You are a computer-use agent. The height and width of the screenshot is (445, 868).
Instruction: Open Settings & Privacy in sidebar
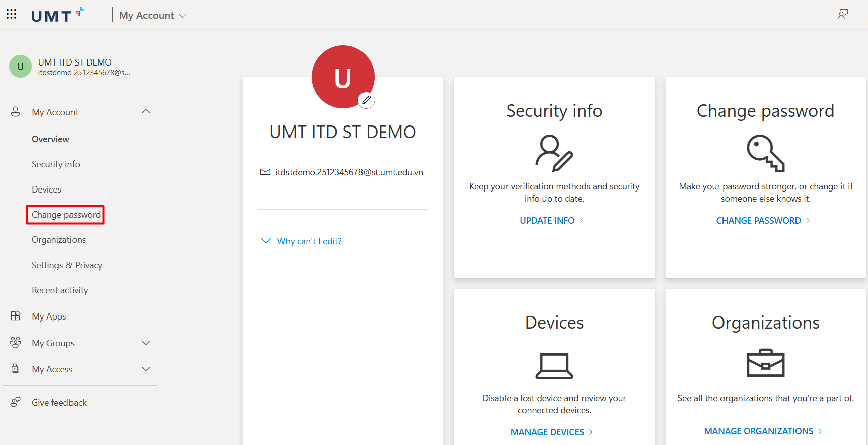point(66,265)
